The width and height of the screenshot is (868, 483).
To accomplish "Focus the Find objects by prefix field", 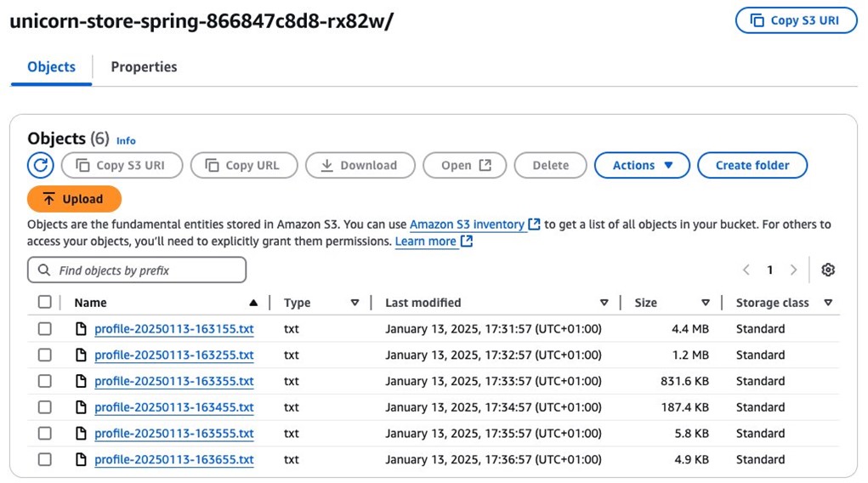I will (x=137, y=270).
